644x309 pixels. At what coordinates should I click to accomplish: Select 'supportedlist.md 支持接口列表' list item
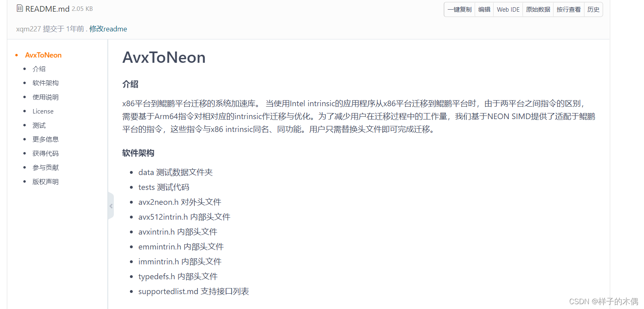click(193, 292)
